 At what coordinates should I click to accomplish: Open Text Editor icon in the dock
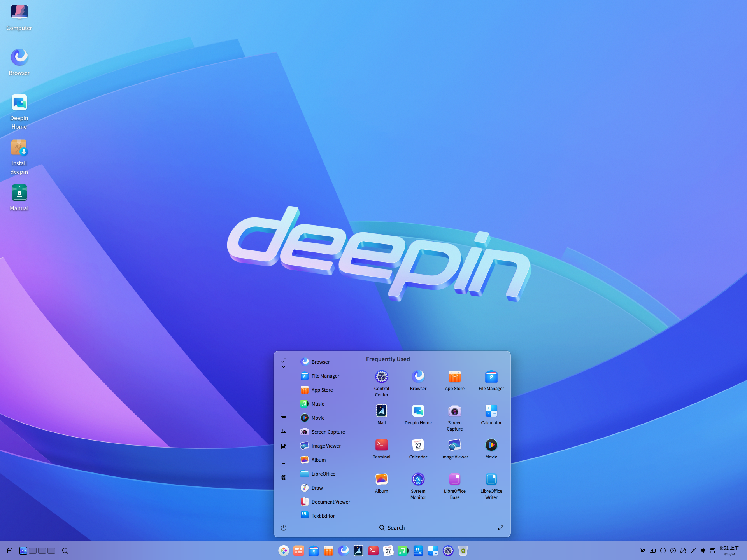pyautogui.click(x=418, y=551)
